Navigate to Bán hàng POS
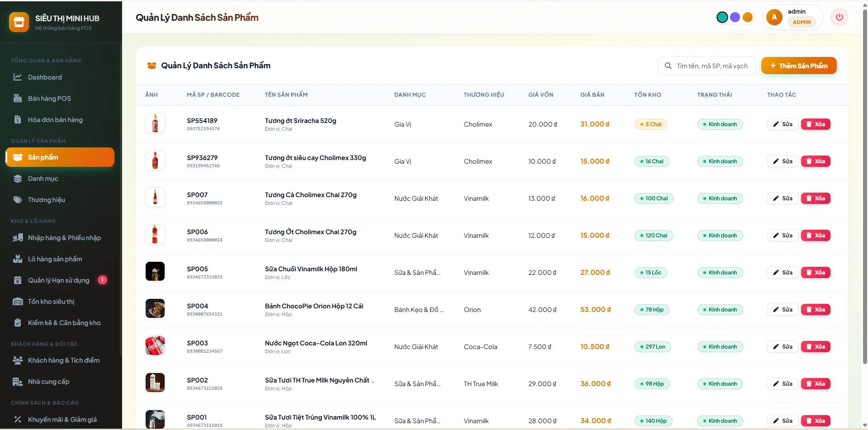Viewport: 868px width, 430px height. (x=60, y=99)
